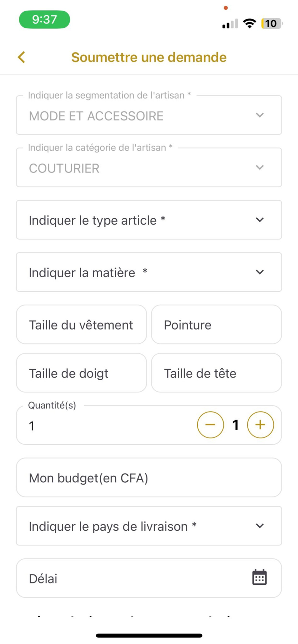298x644 pixels.
Task: Tap the Wi-Fi status icon
Action: point(249,24)
